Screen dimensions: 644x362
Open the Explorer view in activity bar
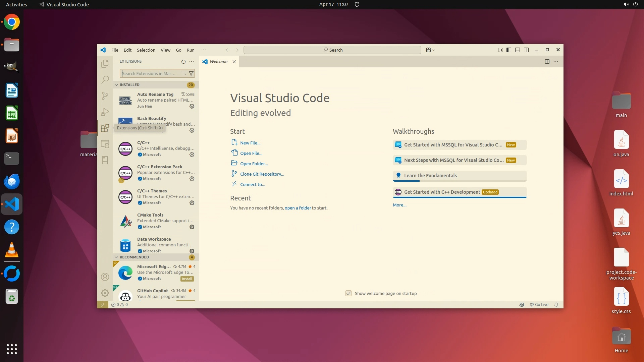(x=105, y=64)
